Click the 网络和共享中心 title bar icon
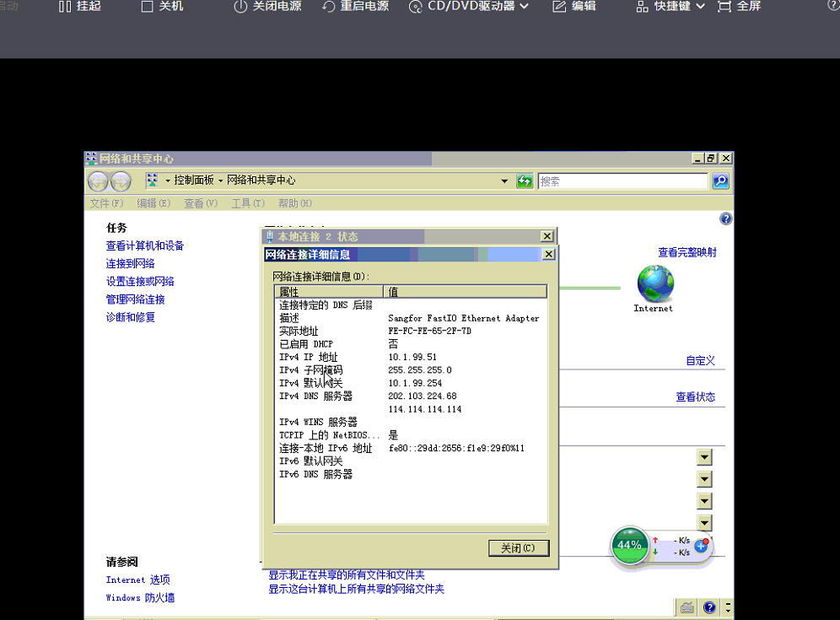The width and height of the screenshot is (840, 620). coord(92,159)
